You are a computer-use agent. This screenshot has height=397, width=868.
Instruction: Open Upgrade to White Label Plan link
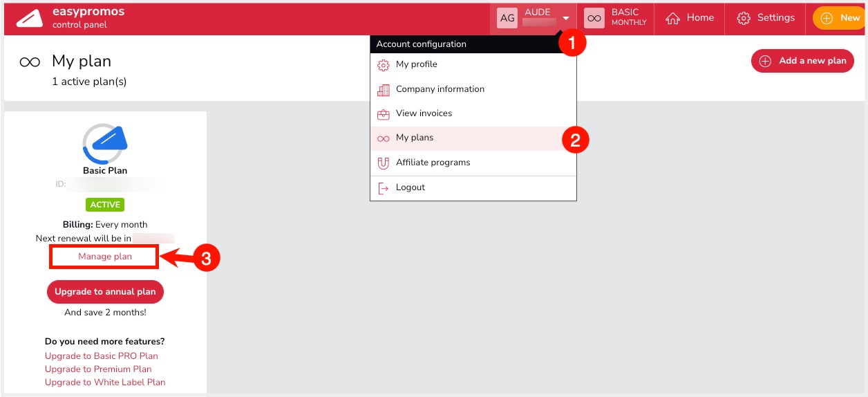[x=105, y=382]
